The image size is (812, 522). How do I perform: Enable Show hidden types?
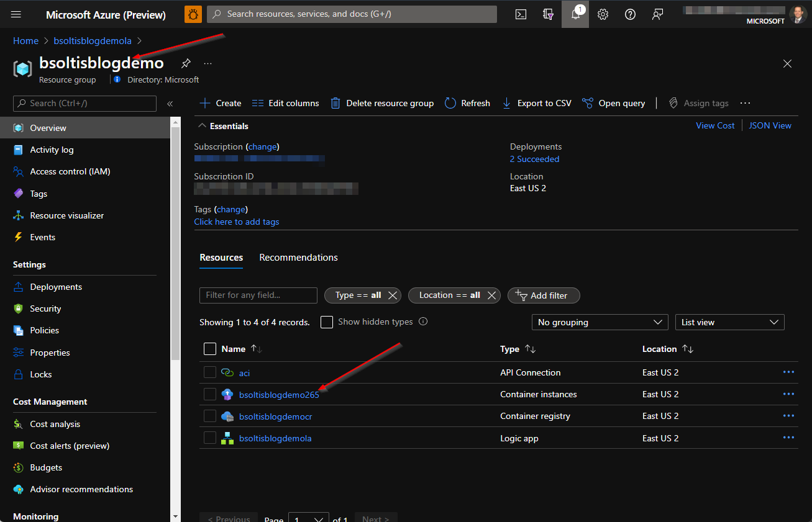(x=326, y=322)
